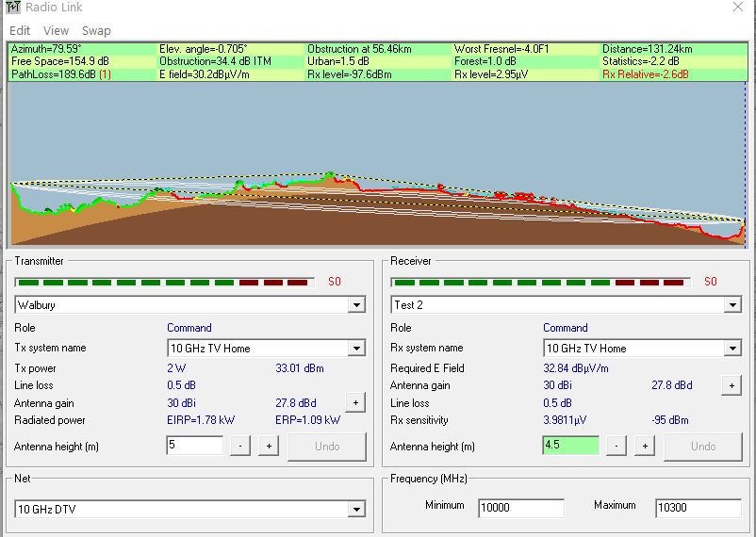Open the Rx system name dropdown
The width and height of the screenshot is (756, 537).
[x=732, y=349]
